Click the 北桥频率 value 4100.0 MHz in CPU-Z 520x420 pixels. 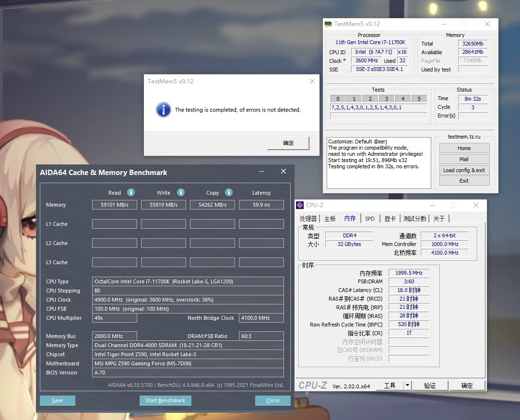[x=445, y=253]
